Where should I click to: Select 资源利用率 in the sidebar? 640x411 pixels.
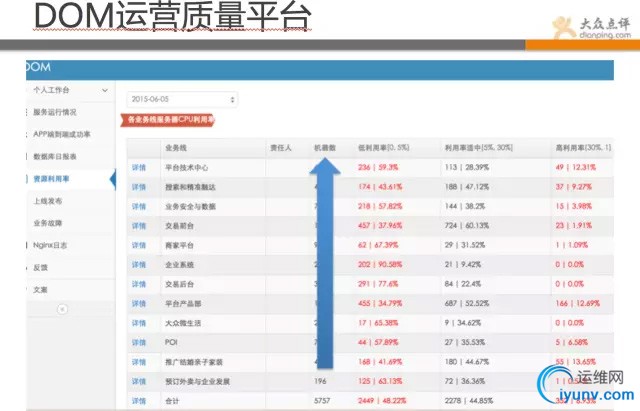pyautogui.click(x=51, y=179)
